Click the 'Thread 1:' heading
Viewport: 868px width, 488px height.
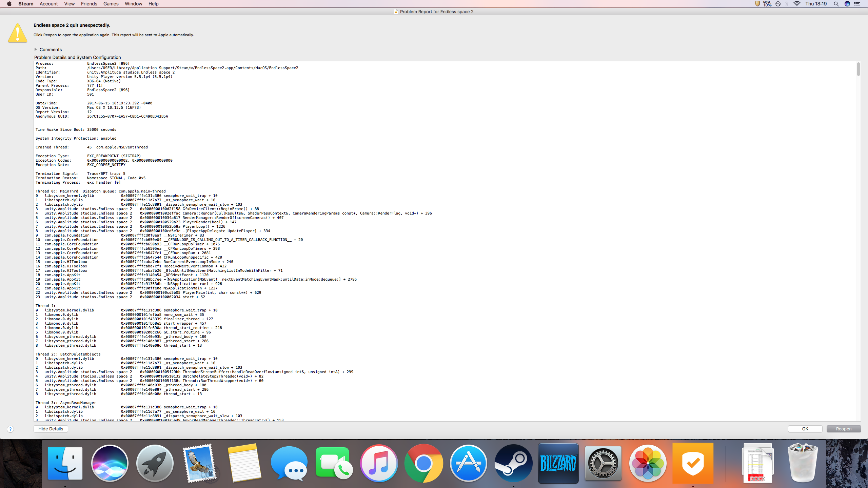45,306
